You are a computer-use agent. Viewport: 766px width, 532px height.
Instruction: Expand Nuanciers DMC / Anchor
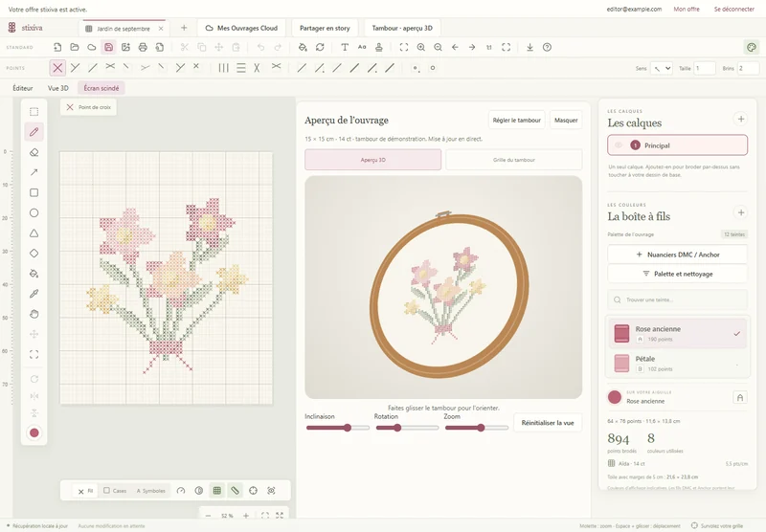(x=677, y=255)
